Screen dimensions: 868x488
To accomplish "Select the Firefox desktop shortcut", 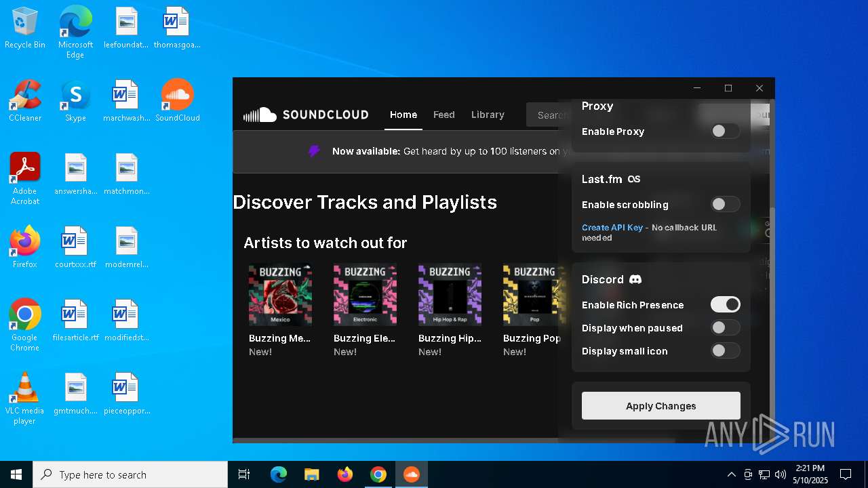I will pos(25,247).
